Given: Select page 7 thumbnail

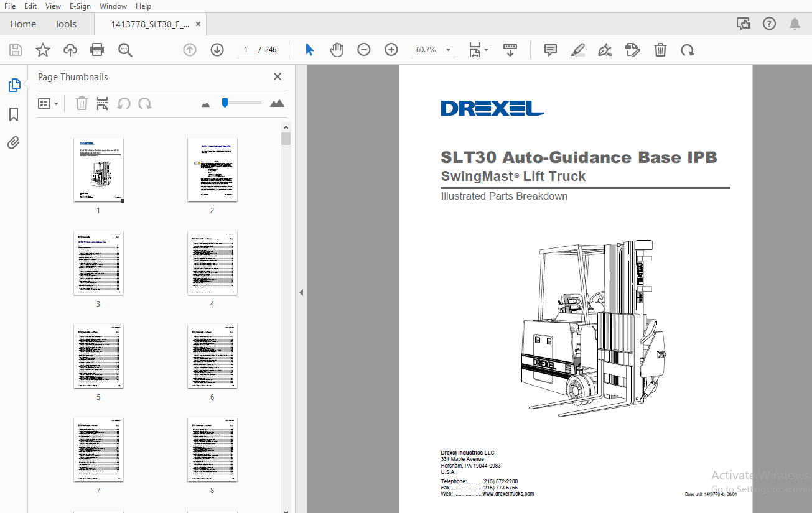Looking at the screenshot, I should [x=98, y=450].
